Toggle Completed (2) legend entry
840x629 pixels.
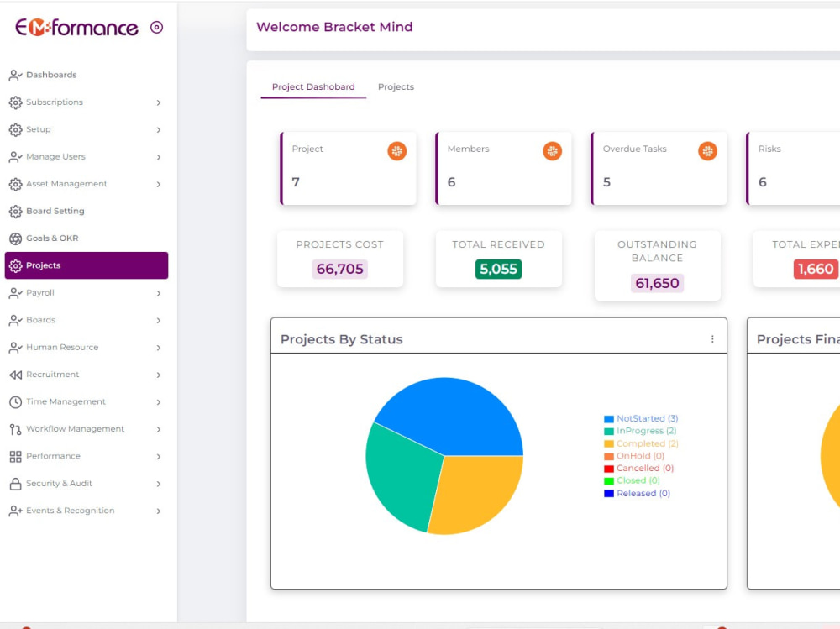[641, 443]
